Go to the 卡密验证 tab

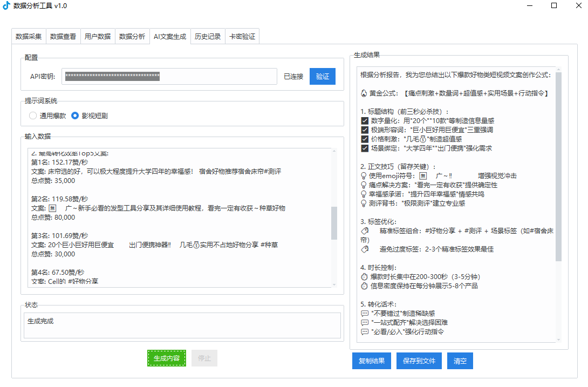click(x=242, y=37)
